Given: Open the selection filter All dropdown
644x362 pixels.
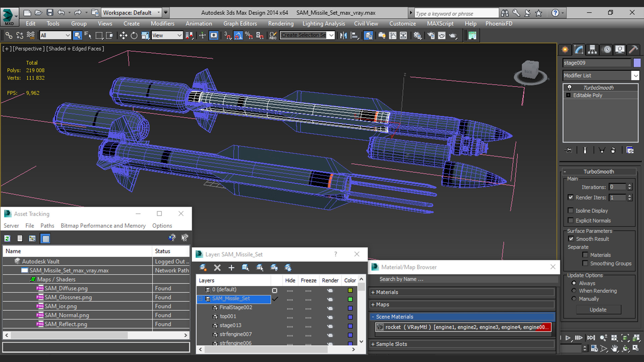Looking at the screenshot, I should [55, 35].
